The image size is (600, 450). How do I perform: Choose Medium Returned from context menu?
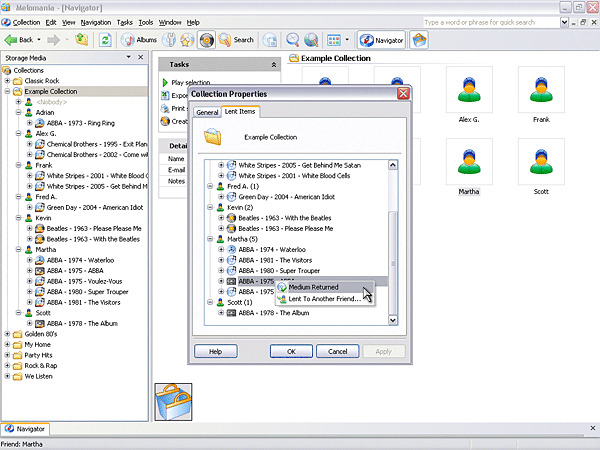point(313,287)
